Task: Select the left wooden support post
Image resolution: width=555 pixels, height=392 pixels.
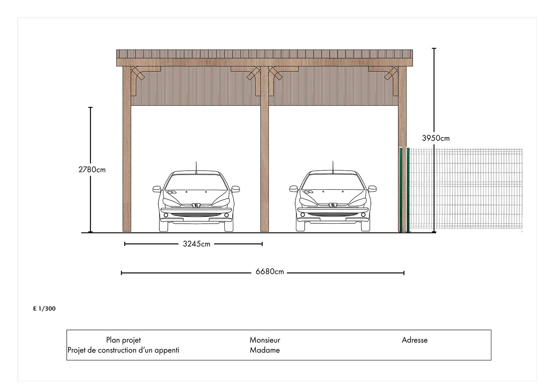Action: pyautogui.click(x=127, y=151)
